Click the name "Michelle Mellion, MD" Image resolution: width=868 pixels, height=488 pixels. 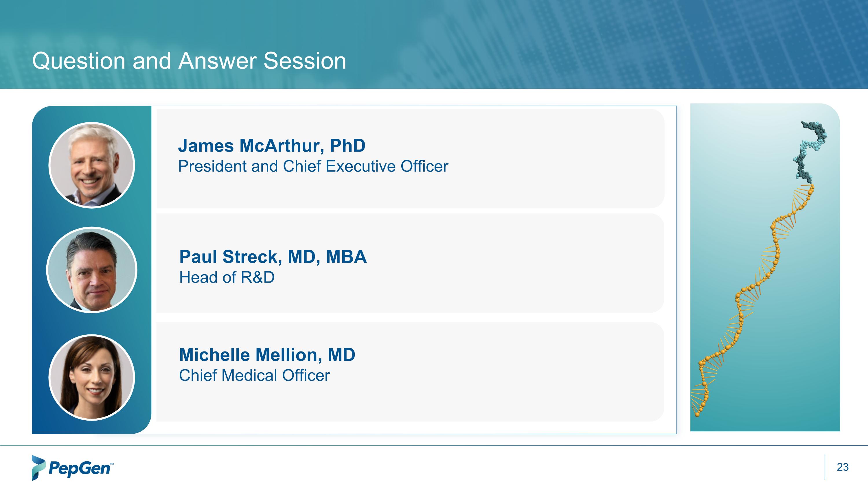coord(267,355)
